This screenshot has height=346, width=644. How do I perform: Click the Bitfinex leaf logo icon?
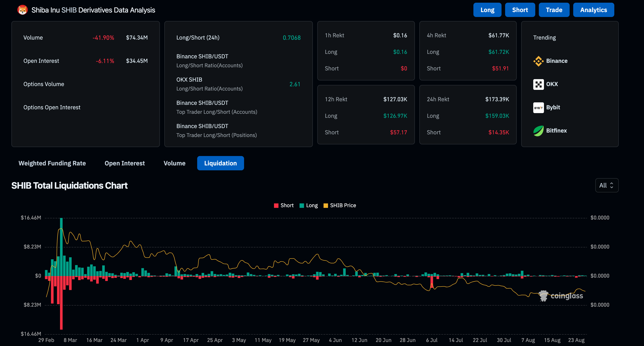pos(538,131)
